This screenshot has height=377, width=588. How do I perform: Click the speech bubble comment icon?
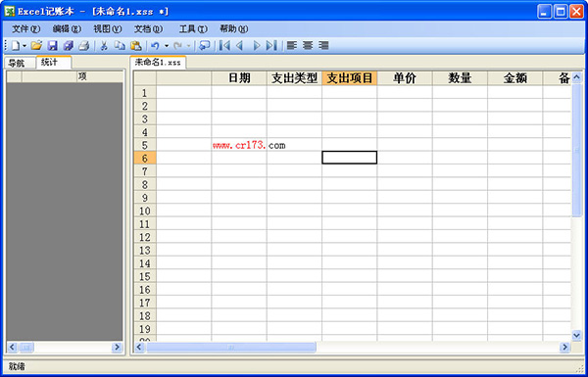tap(204, 46)
